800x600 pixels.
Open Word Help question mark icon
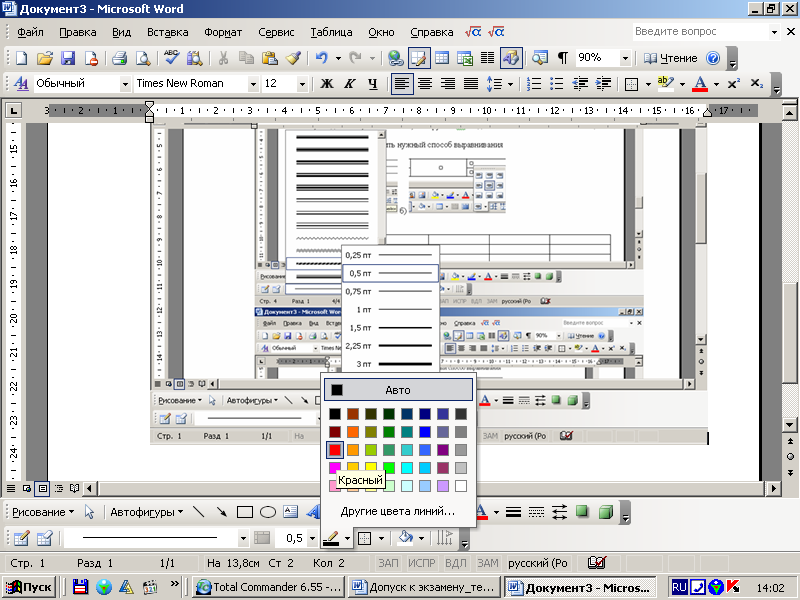click(x=713, y=58)
